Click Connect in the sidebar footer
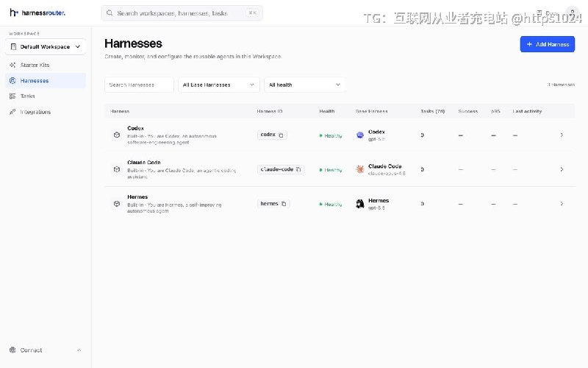Screen dimensions: 588x368 [46, 350]
